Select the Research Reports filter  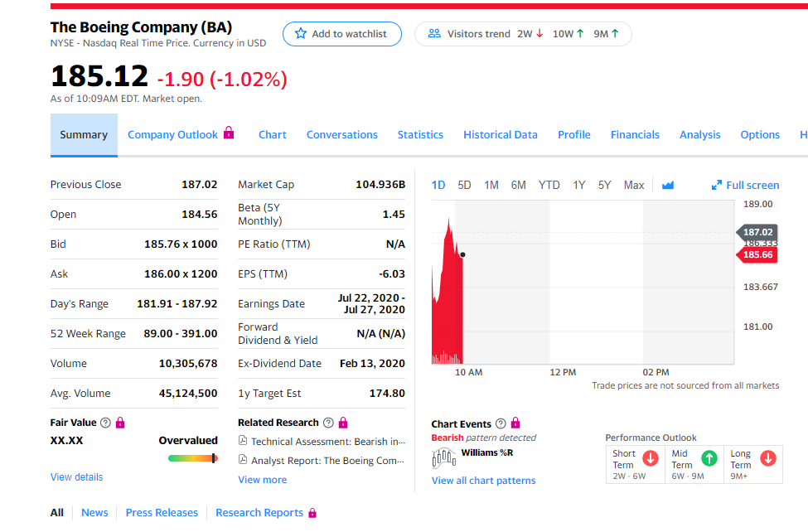(x=259, y=513)
